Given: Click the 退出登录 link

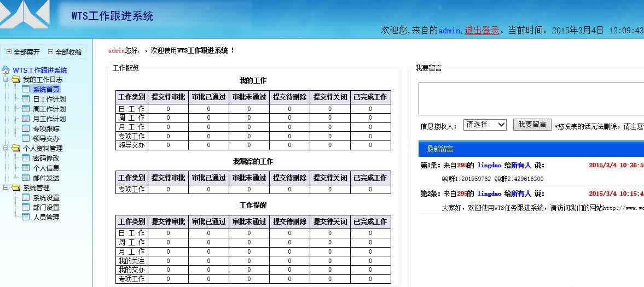Looking at the screenshot, I should click(481, 31).
